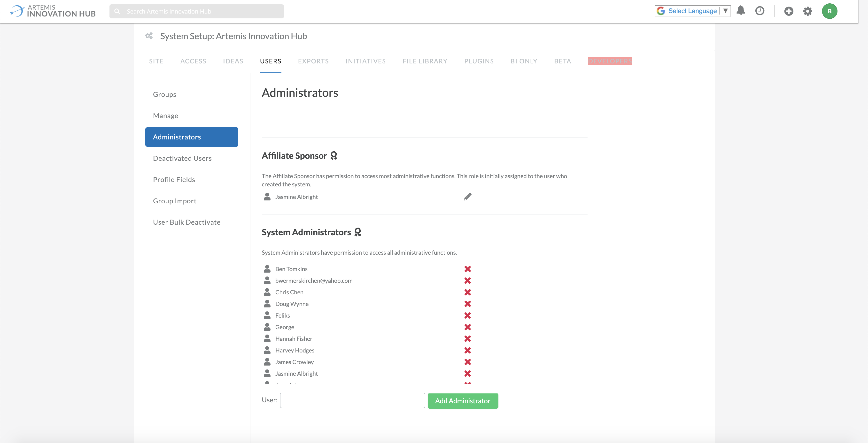The image size is (868, 443).
Task: Remove Doug Wynne as administrator
Action: [x=467, y=304]
